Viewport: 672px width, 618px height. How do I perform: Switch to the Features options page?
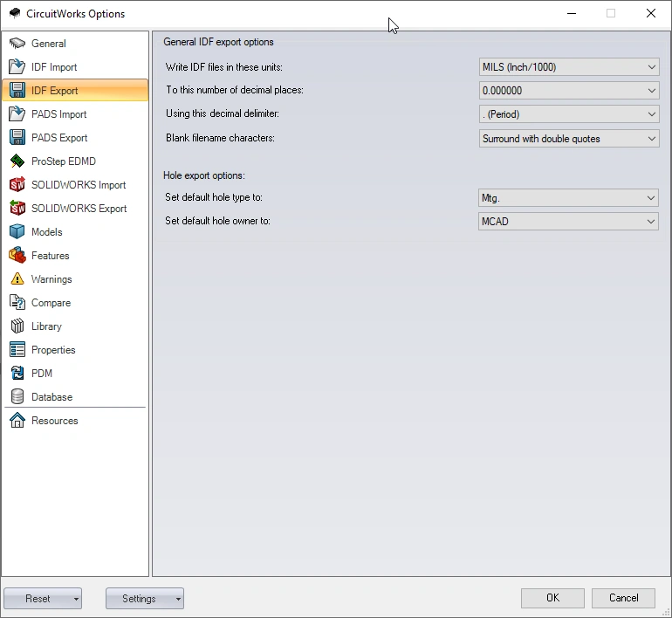pos(50,256)
